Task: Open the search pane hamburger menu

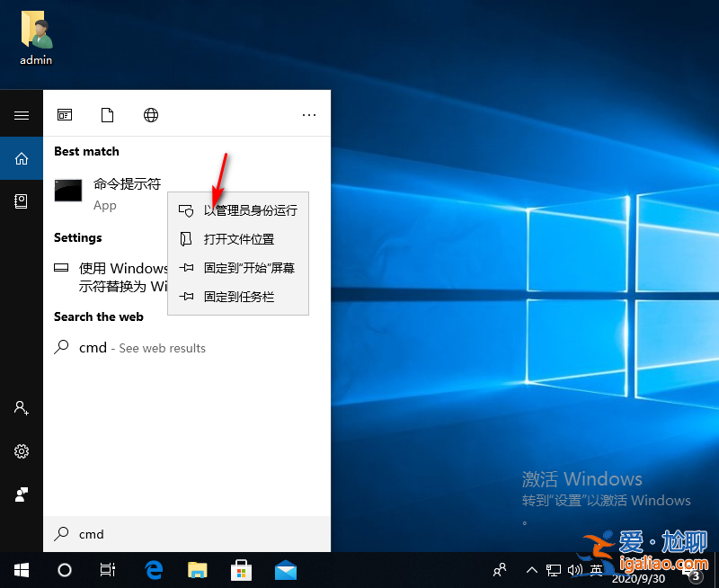Action: point(22,115)
